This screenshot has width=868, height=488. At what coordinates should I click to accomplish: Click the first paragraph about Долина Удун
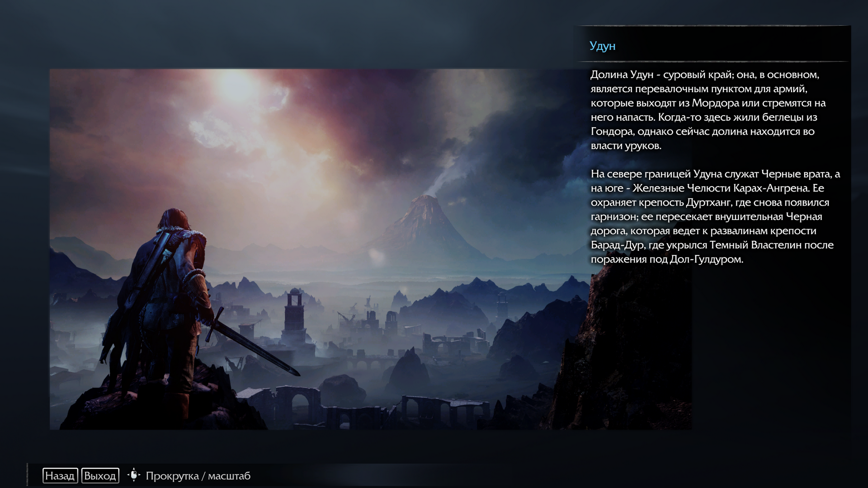point(708,110)
